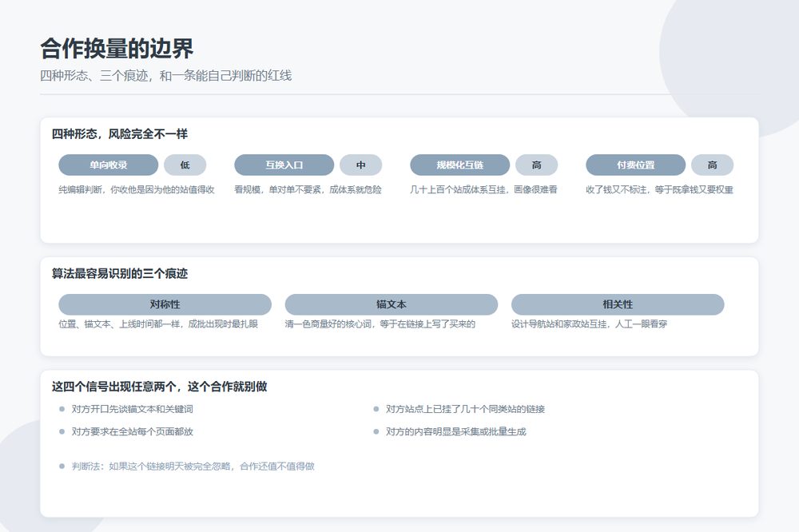799x532 pixels.
Task: Select the 规模化互链 pill
Action: 460,165
